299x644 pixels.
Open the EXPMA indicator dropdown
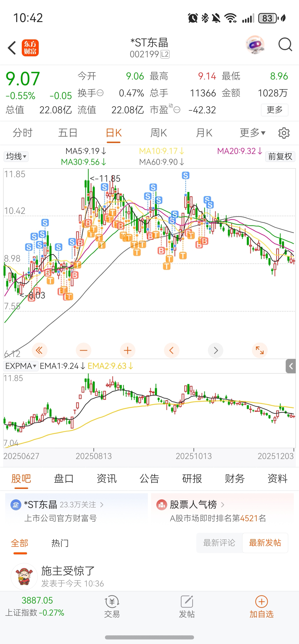point(21,366)
